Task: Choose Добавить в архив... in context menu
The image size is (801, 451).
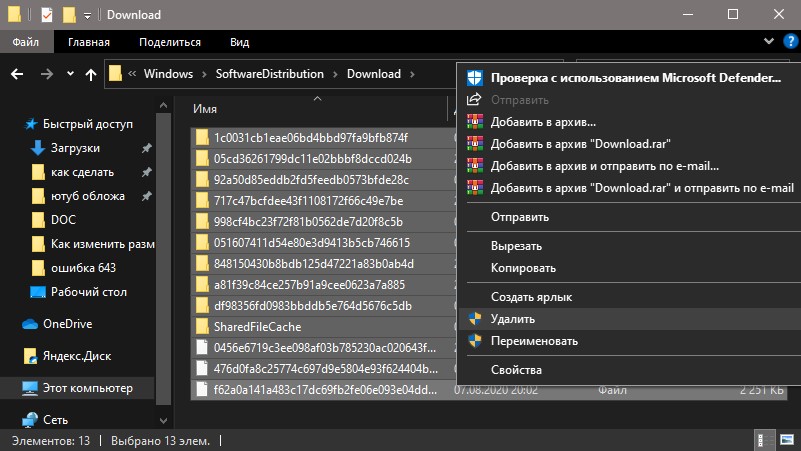Action: pyautogui.click(x=629, y=122)
